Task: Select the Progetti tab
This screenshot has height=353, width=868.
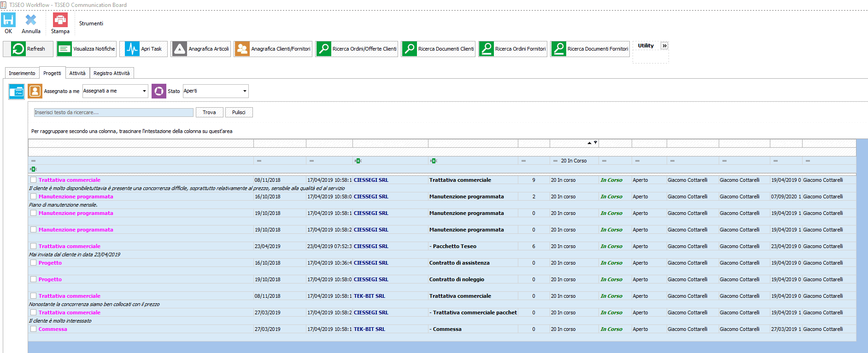Action: [x=52, y=73]
